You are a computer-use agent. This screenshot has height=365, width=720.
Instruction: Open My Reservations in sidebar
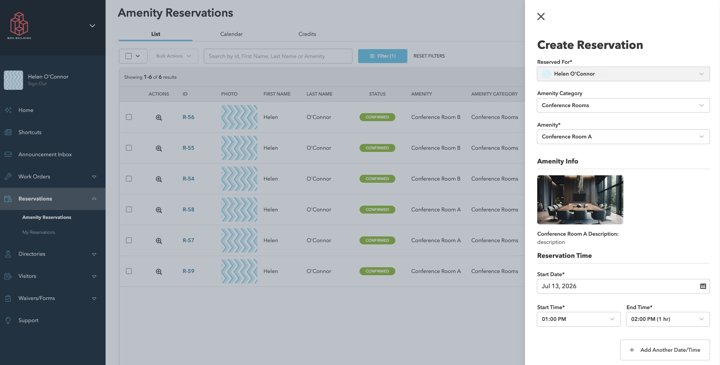pyautogui.click(x=39, y=232)
